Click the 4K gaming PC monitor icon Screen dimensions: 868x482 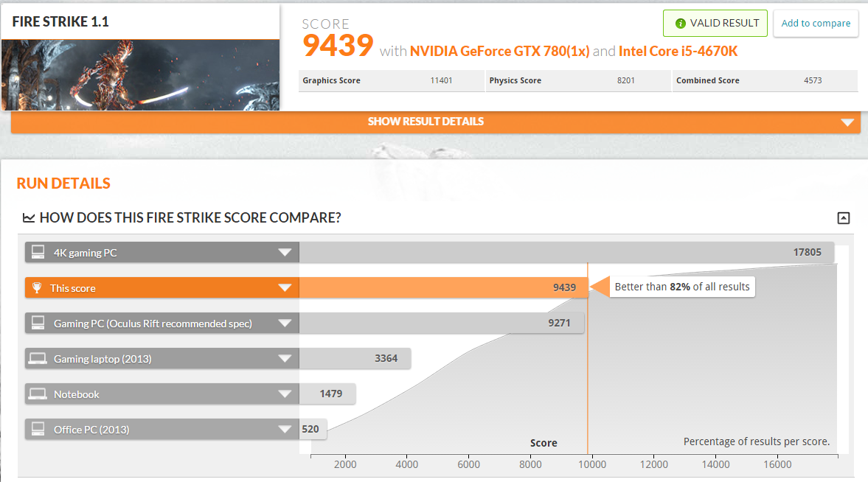pyautogui.click(x=38, y=252)
